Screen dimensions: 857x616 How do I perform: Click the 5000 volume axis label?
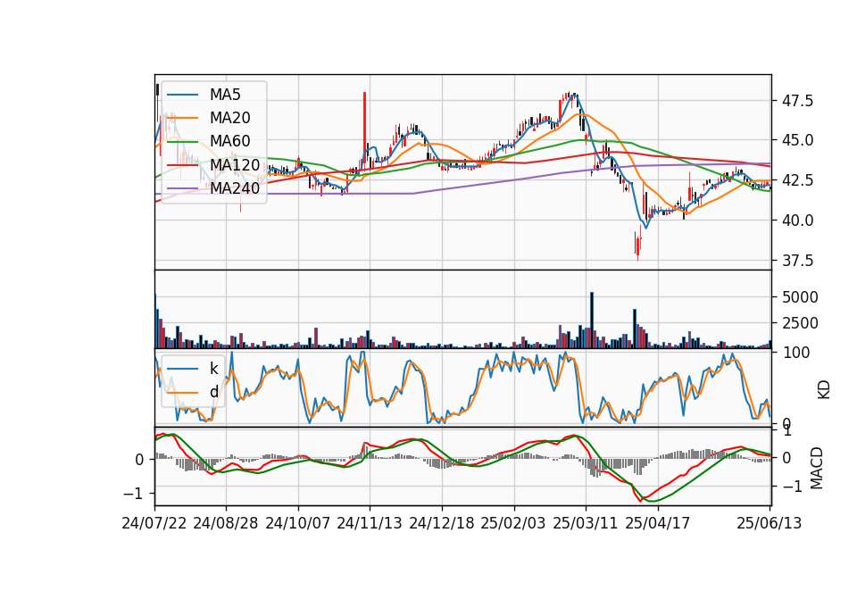800,297
